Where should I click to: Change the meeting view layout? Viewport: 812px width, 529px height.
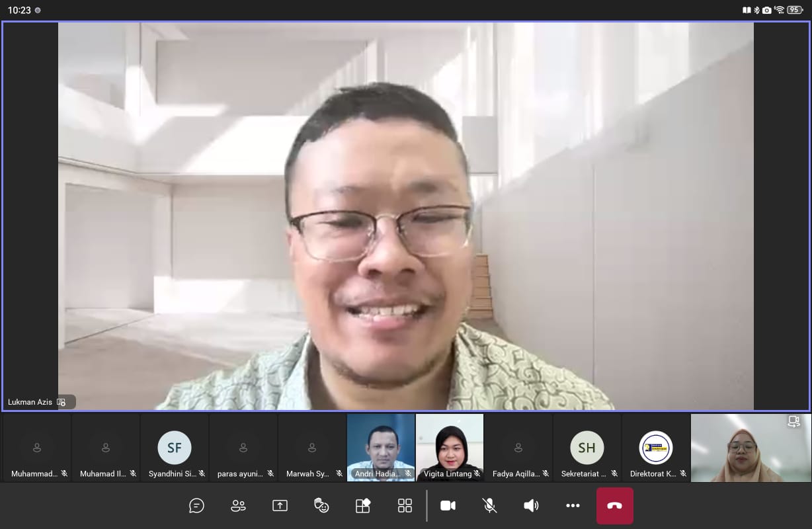405,506
